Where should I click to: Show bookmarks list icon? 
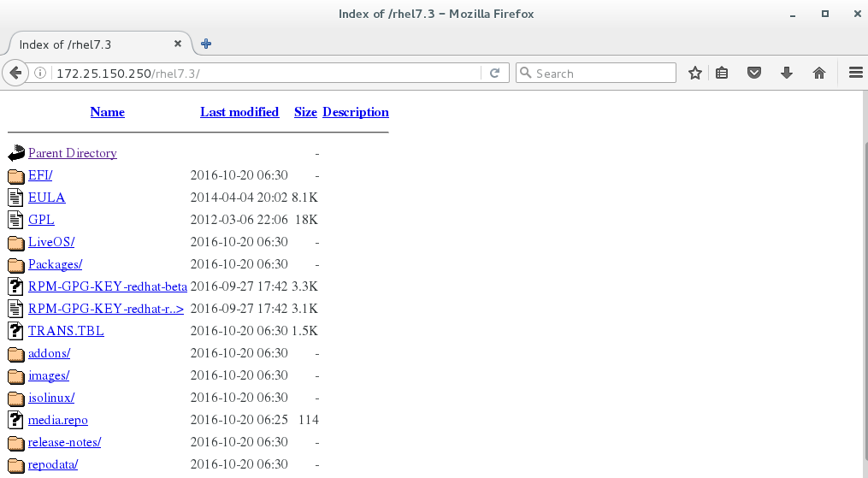coord(722,73)
